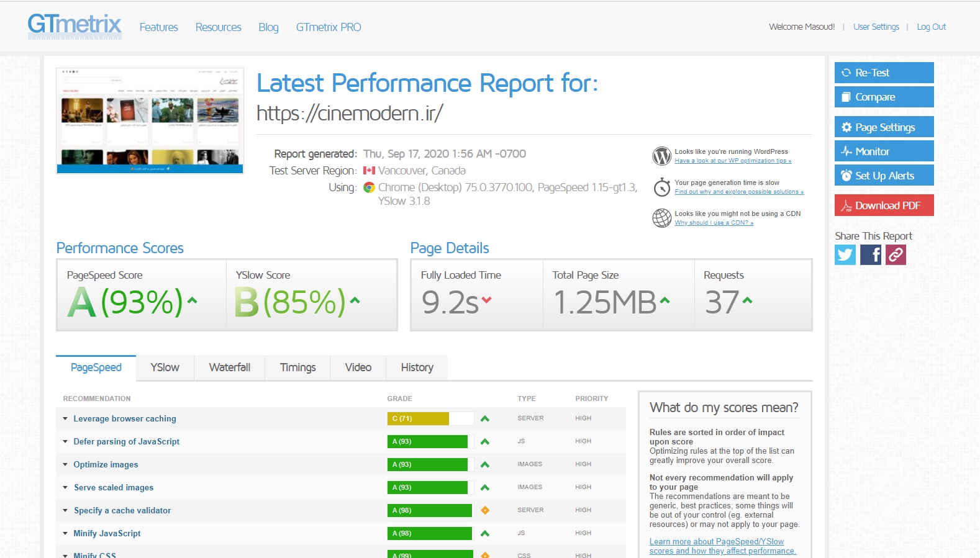980x558 pixels.
Task: Click PageSpeed Score green up arrow
Action: (193, 300)
